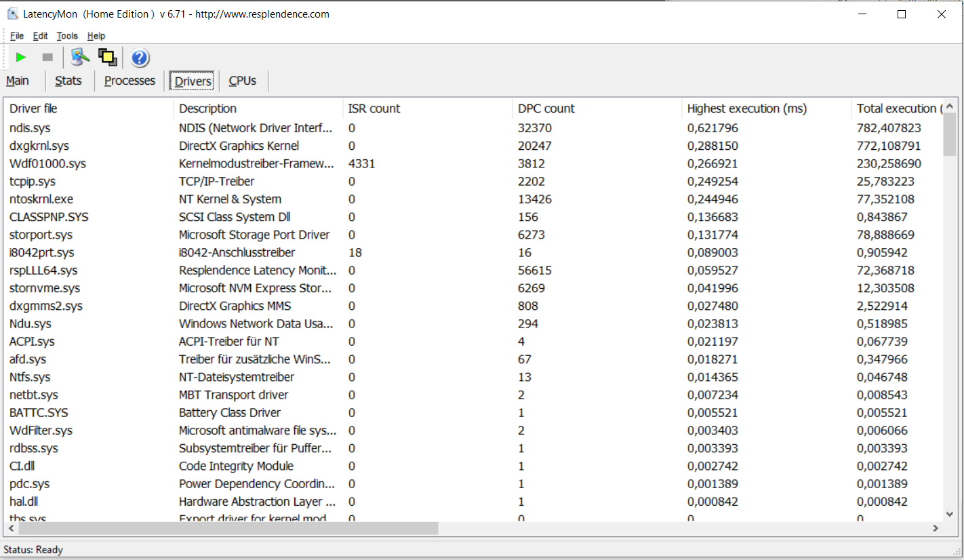Image resolution: width=964 pixels, height=560 pixels.
Task: Select the rspLLL64.sys driver row
Action: [473, 271]
